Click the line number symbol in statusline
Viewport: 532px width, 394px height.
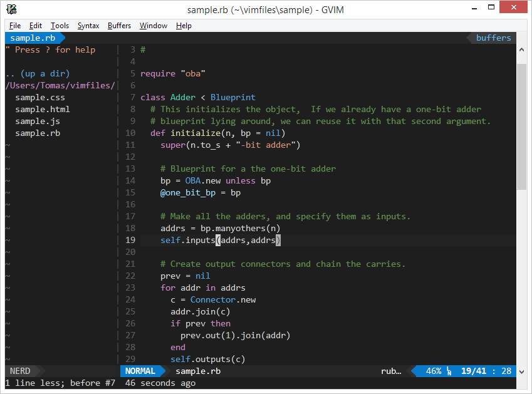[449, 371]
